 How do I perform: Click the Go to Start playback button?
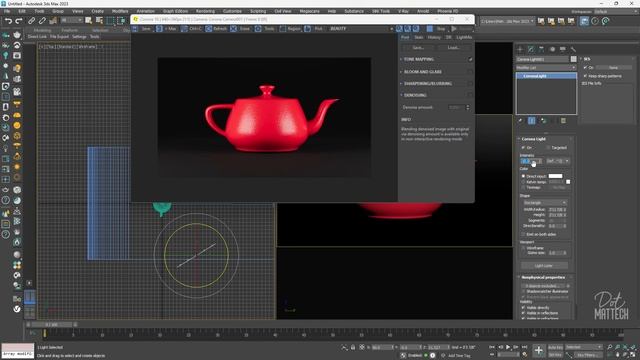[492, 347]
